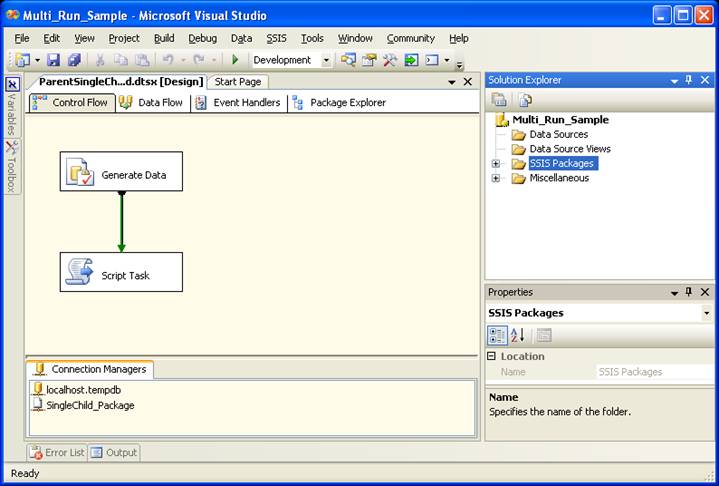The image size is (719, 486).
Task: Switch to the Control Flow tab
Action: point(72,103)
